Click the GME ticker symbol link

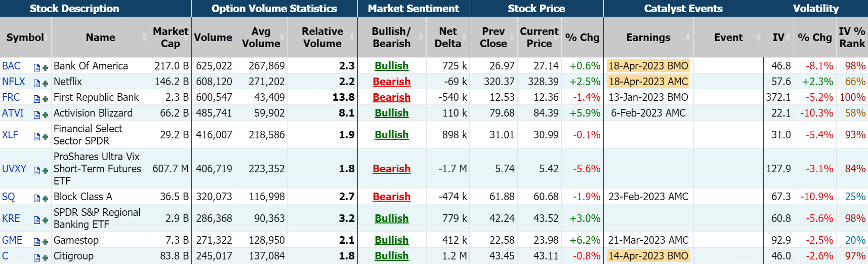tap(12, 240)
